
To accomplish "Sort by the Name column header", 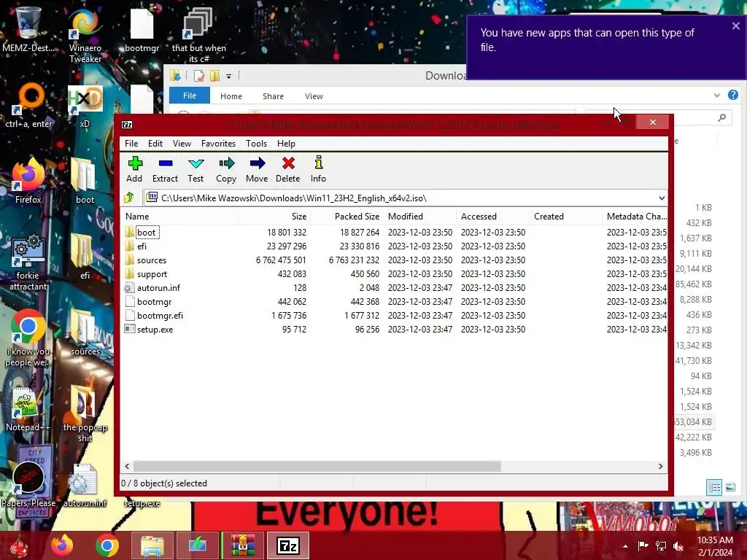I will pos(178,216).
